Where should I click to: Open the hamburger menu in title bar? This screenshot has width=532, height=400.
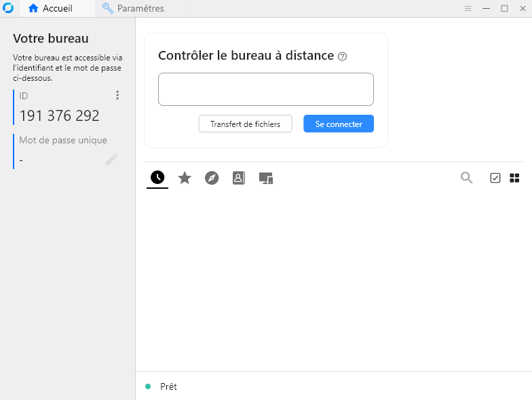click(x=468, y=8)
